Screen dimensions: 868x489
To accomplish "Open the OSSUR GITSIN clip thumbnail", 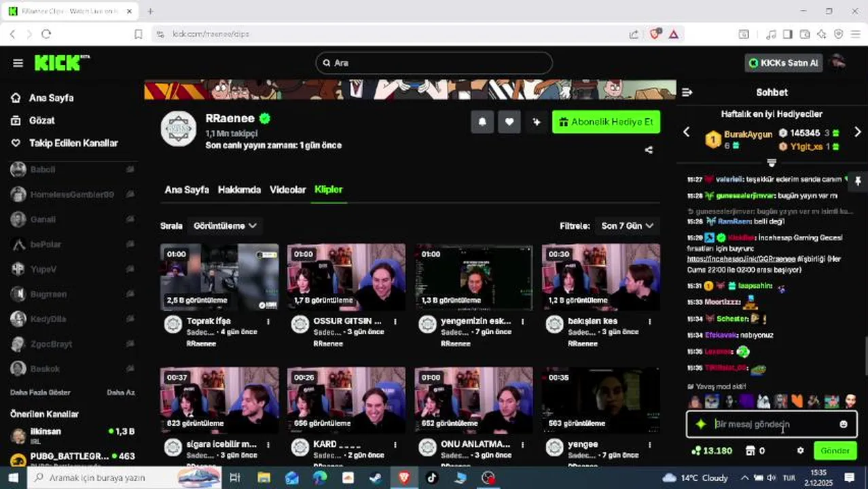I will point(346,277).
